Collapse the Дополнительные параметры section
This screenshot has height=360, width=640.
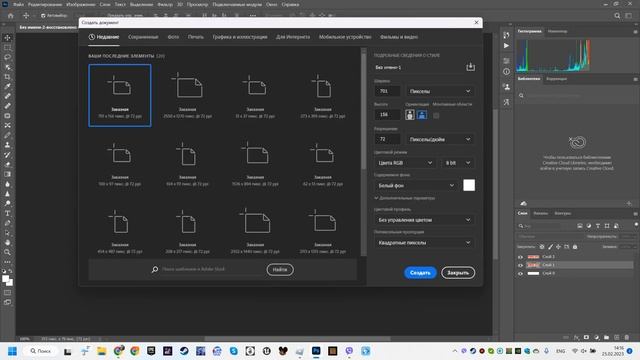[404, 198]
